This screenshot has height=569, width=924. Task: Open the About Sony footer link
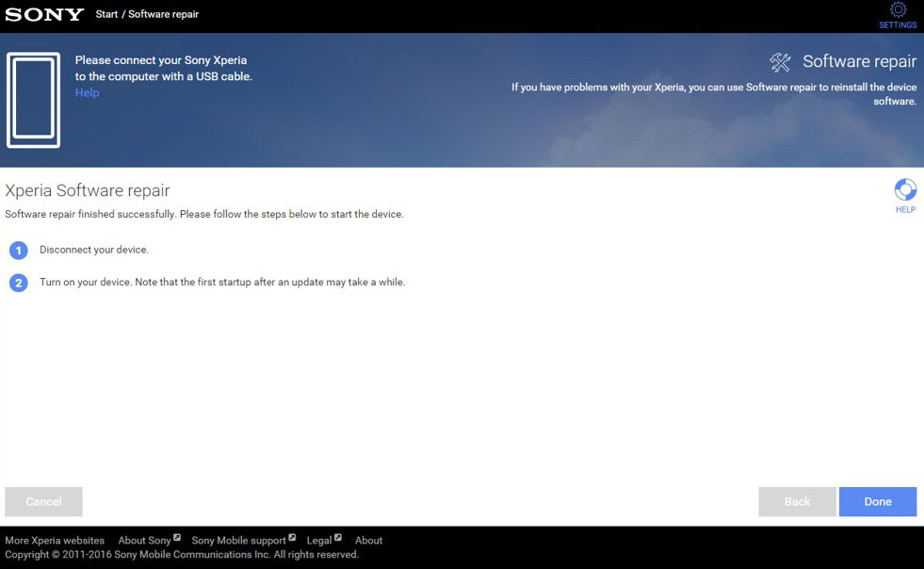coord(144,540)
